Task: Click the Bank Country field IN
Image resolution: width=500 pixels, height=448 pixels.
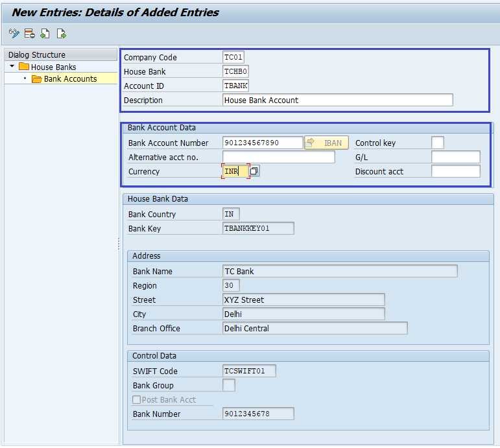Action: click(231, 214)
